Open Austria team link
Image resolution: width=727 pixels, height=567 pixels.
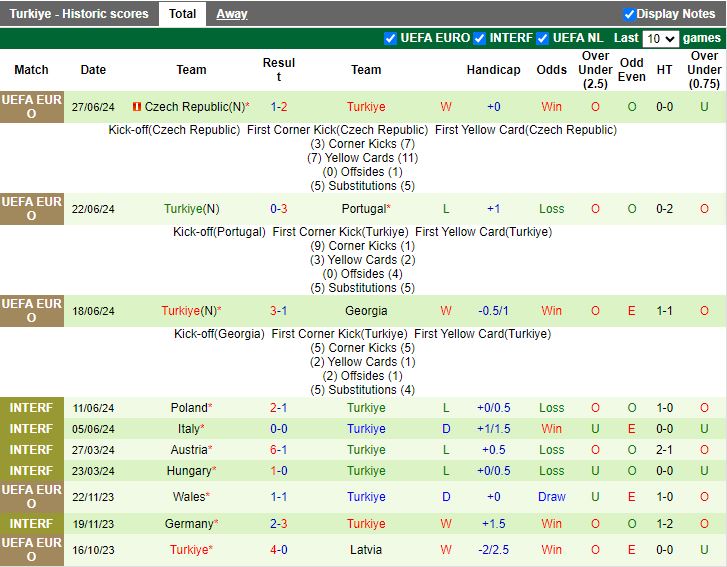(x=191, y=449)
